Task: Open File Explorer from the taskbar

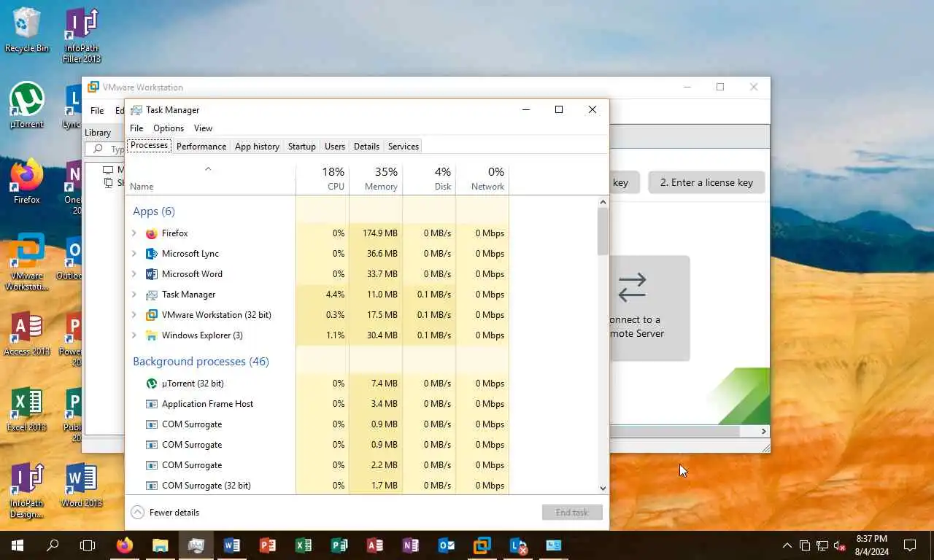Action: click(x=161, y=545)
